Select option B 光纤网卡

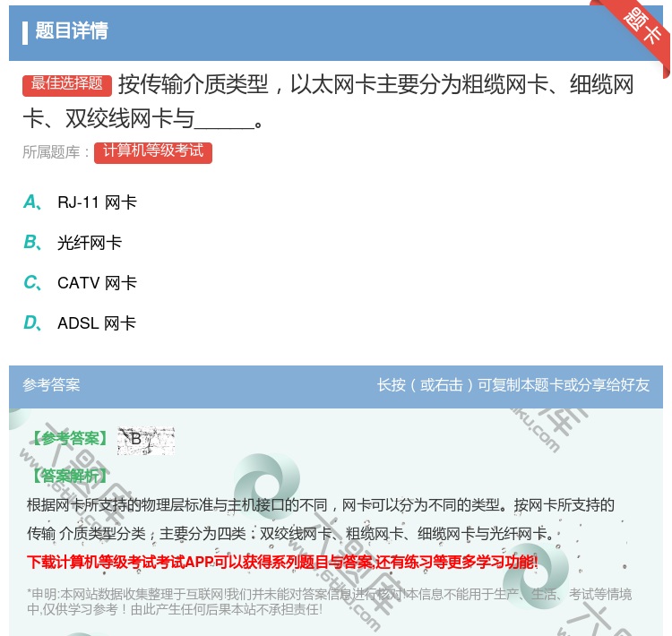click(x=73, y=242)
